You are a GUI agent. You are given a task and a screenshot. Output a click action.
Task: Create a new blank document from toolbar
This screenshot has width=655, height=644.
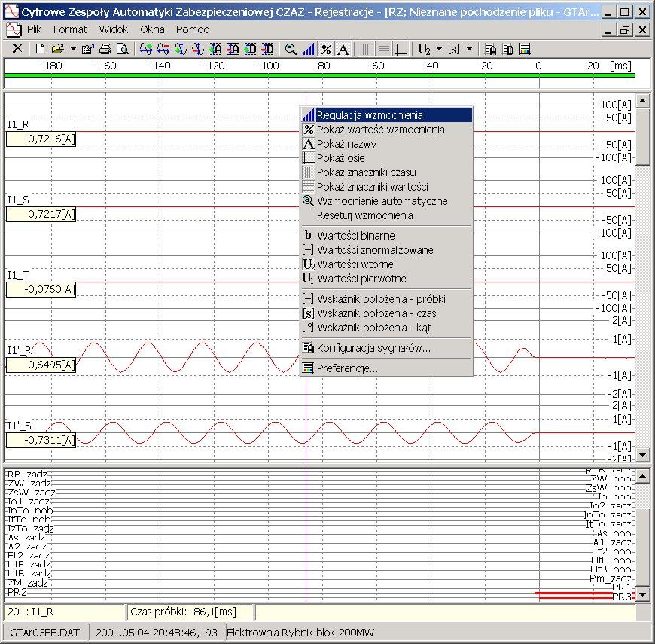pyautogui.click(x=40, y=49)
